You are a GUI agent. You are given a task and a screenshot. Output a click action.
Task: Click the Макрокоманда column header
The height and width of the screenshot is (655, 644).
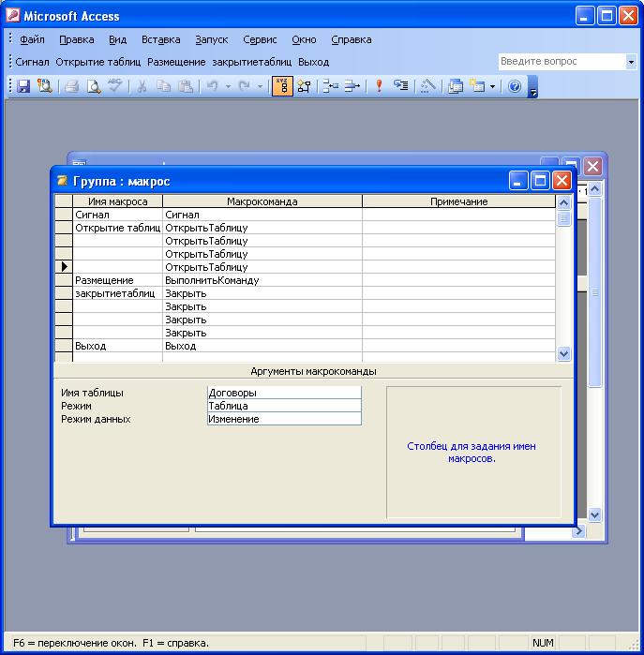tap(262, 201)
